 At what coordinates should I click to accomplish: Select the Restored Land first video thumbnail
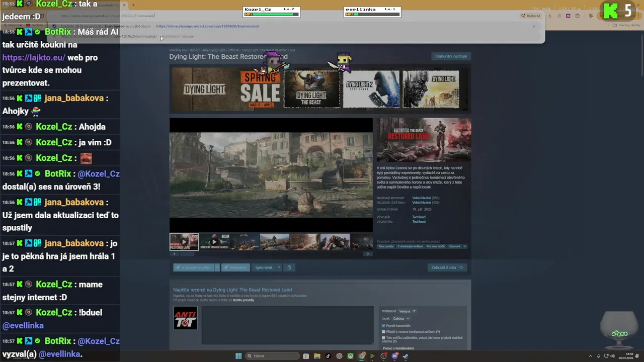184,242
